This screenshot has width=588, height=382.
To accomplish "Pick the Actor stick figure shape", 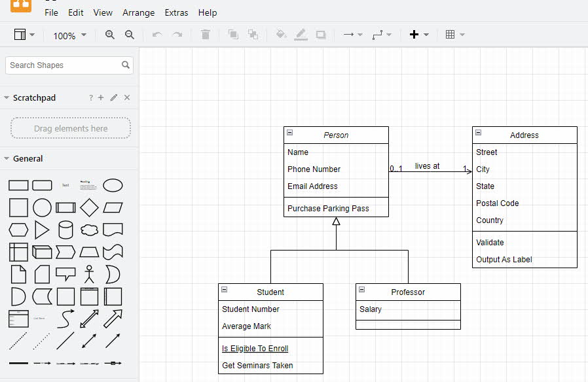I will tap(89, 273).
